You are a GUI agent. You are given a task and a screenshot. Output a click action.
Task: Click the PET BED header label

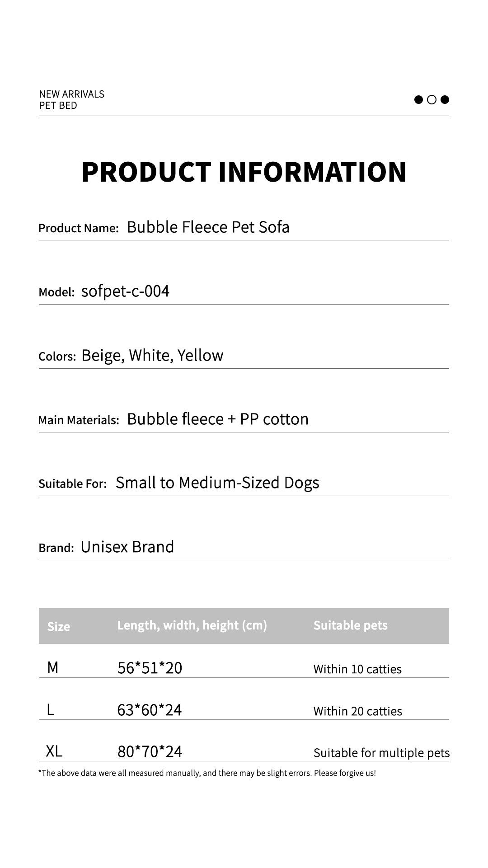58,106
